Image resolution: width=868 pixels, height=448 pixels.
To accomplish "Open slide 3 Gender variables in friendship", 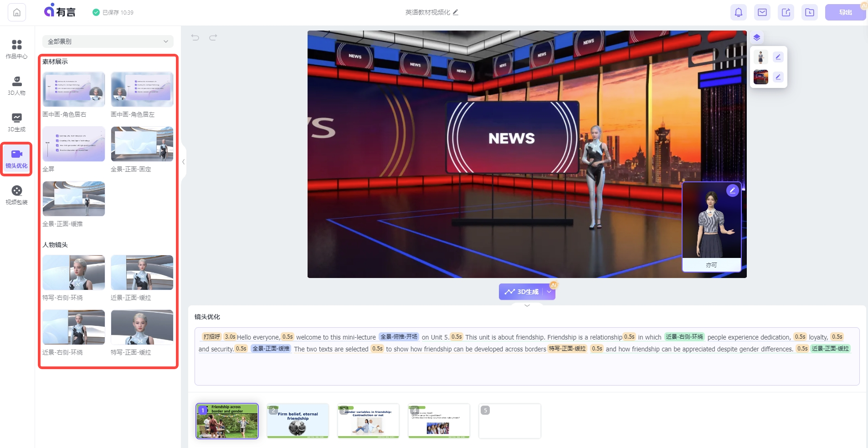I will 368,421.
